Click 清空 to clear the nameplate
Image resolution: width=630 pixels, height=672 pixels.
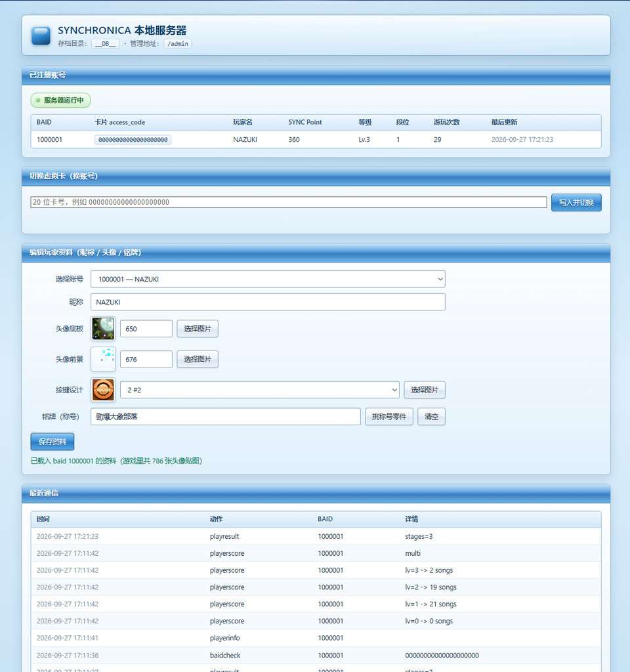(432, 417)
